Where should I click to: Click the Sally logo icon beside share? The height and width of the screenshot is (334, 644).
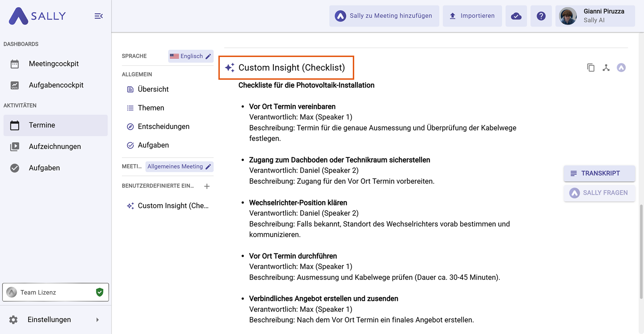coord(621,67)
